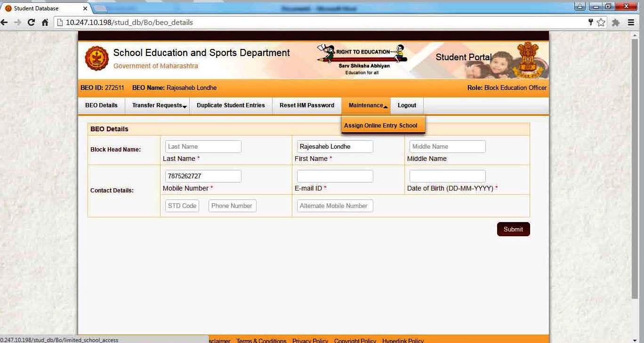Click the browser back arrow
Image resolution: width=644 pixels, height=343 pixels.
[x=4, y=22]
